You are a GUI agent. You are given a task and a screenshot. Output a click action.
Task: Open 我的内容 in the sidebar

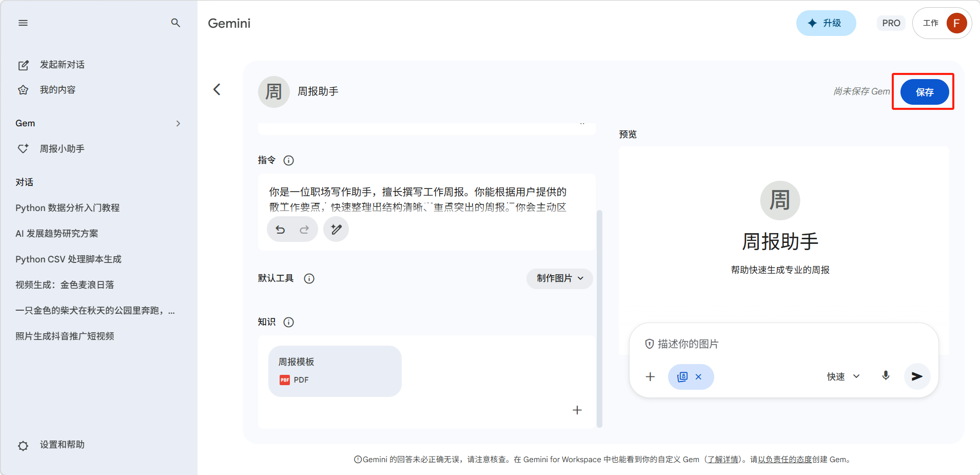[57, 90]
